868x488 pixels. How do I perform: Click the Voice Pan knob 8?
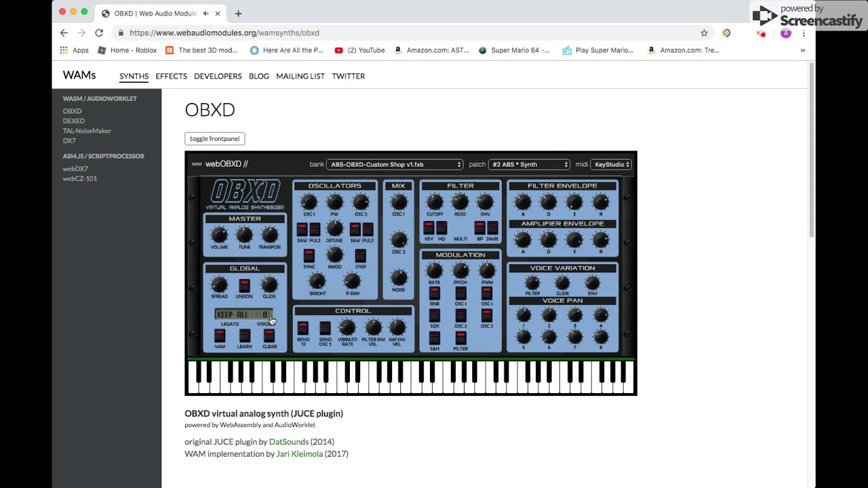point(601,337)
